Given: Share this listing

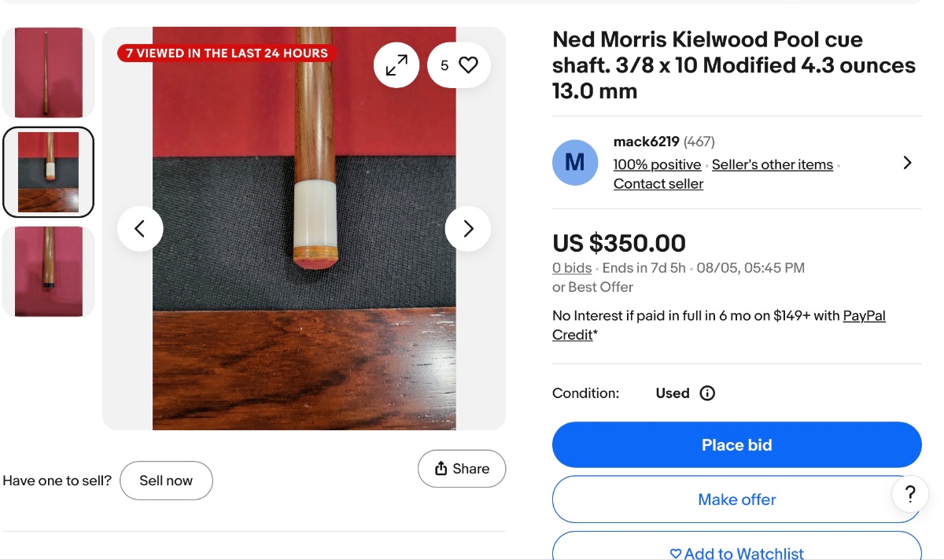Looking at the screenshot, I should (462, 469).
